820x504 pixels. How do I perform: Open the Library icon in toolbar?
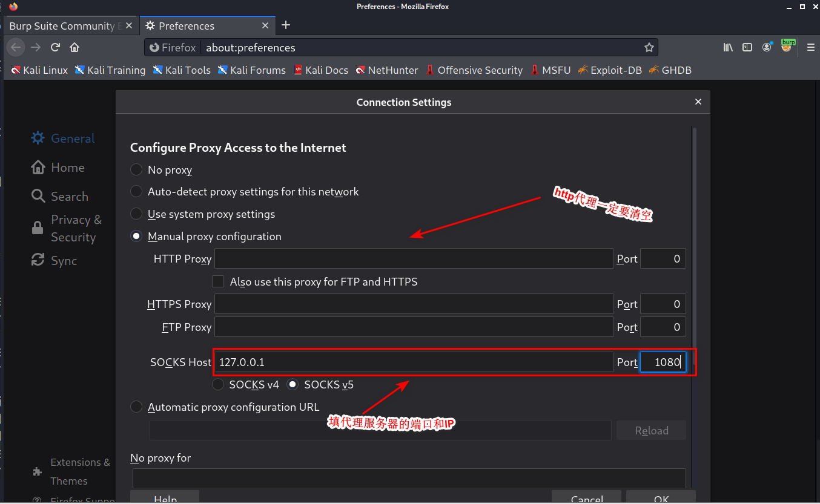[x=728, y=47]
